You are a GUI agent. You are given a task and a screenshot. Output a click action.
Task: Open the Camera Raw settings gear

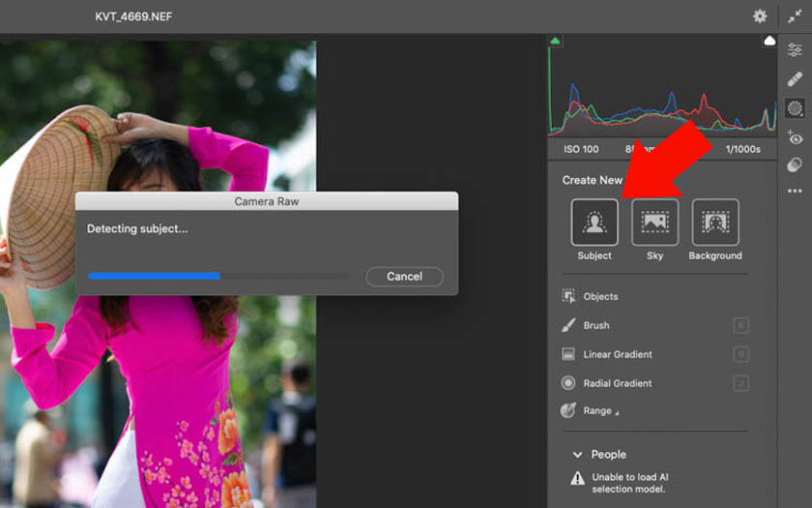click(x=760, y=16)
